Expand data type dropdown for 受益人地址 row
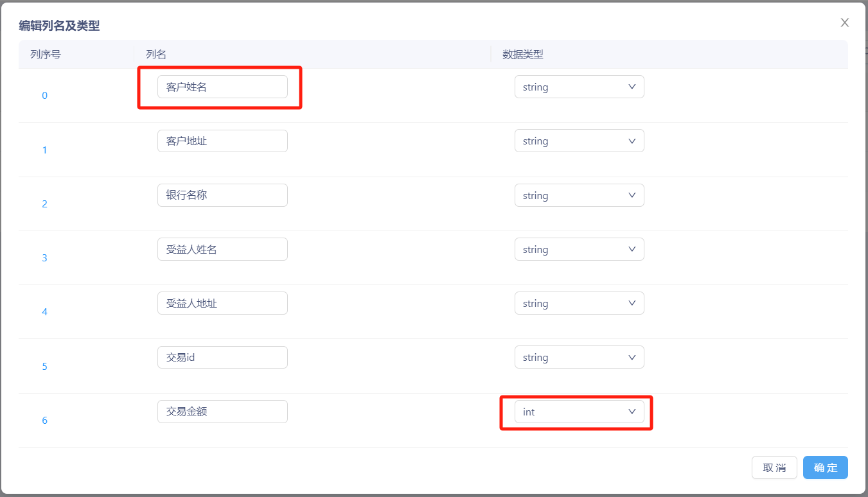 (x=579, y=303)
